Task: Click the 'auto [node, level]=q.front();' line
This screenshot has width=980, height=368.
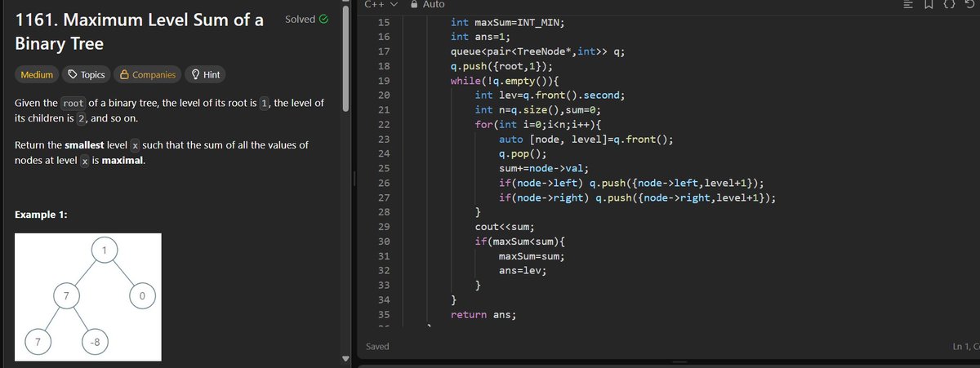Action: click(586, 140)
